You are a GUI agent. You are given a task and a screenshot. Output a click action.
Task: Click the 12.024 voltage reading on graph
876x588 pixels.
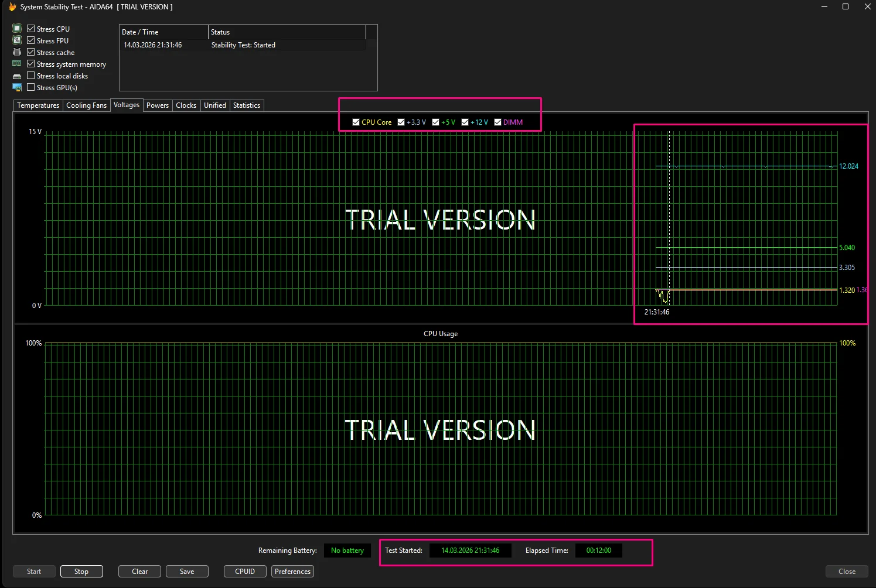(x=848, y=166)
